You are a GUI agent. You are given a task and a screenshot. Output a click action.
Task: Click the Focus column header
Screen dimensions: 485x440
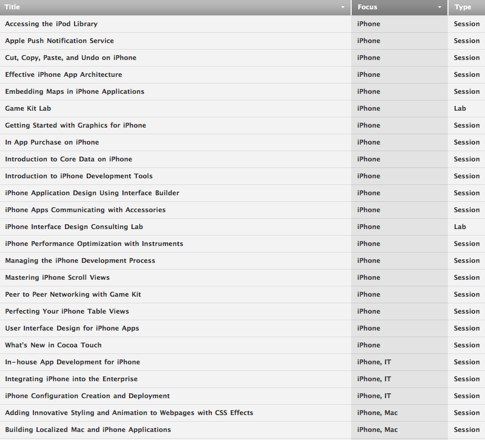[399, 7]
